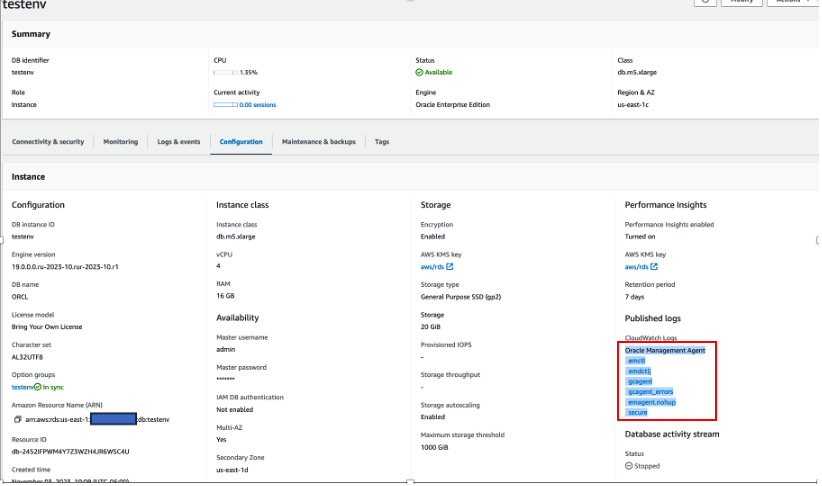Viewport: 822px width, 486px height.
Task: Click General Purpose SSD (gp2) storage type
Action: pos(461,297)
